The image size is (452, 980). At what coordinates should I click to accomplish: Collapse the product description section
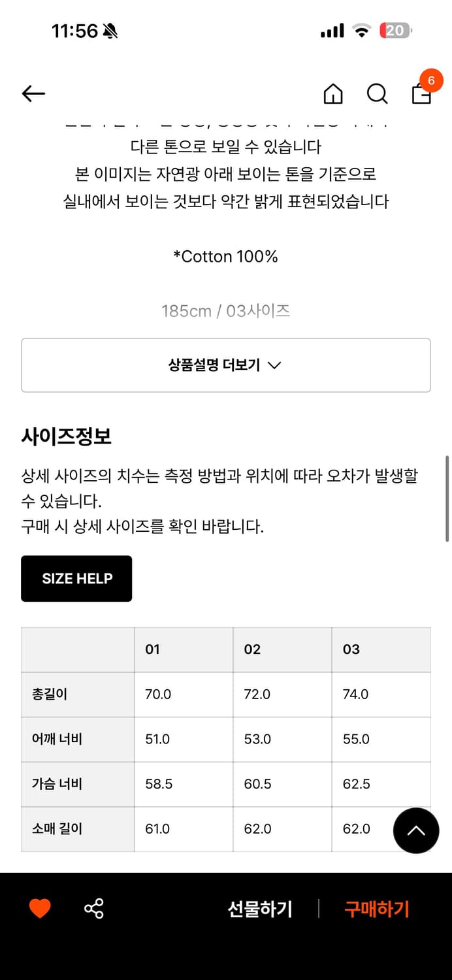coord(226,365)
